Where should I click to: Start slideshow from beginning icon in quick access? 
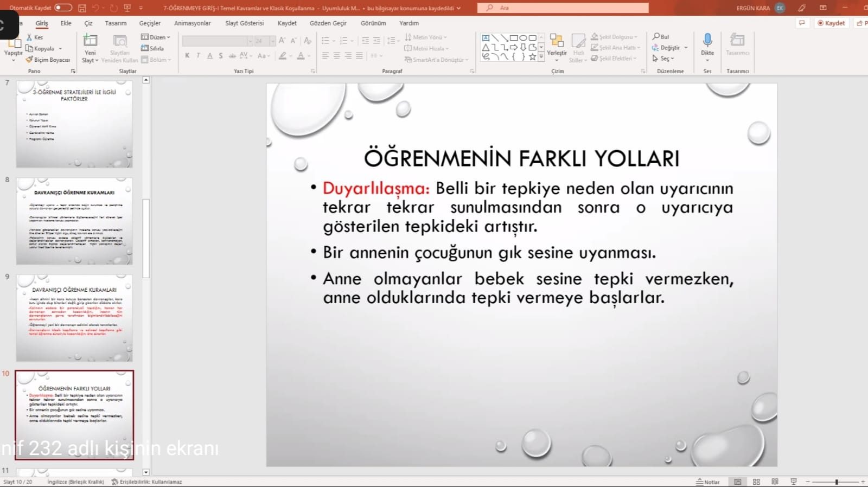128,8
